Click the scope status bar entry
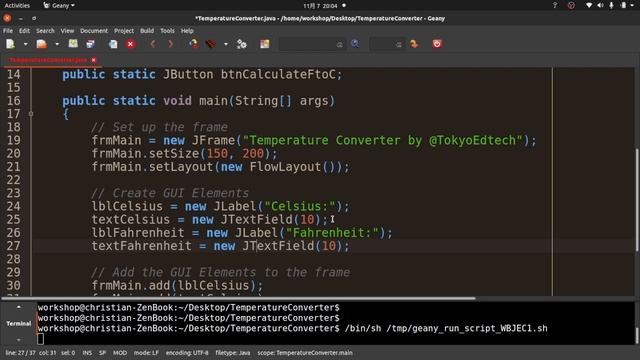 [x=305, y=353]
